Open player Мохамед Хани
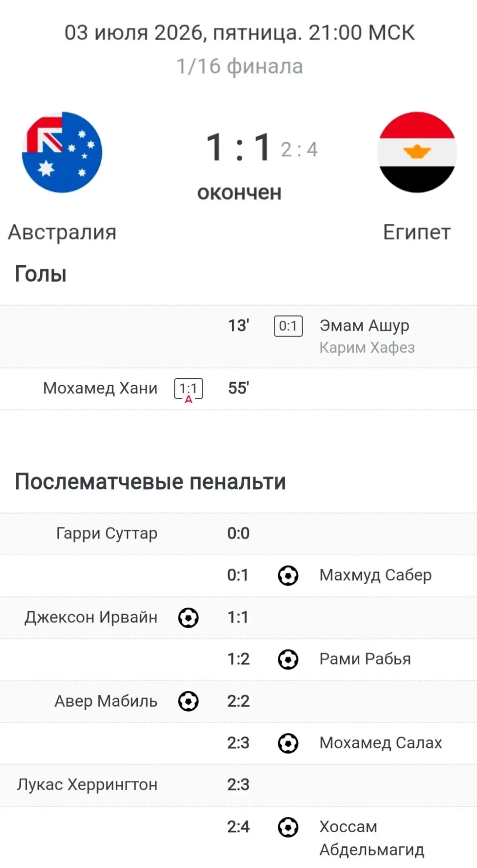Screen dimensions: 477x868 (100, 388)
